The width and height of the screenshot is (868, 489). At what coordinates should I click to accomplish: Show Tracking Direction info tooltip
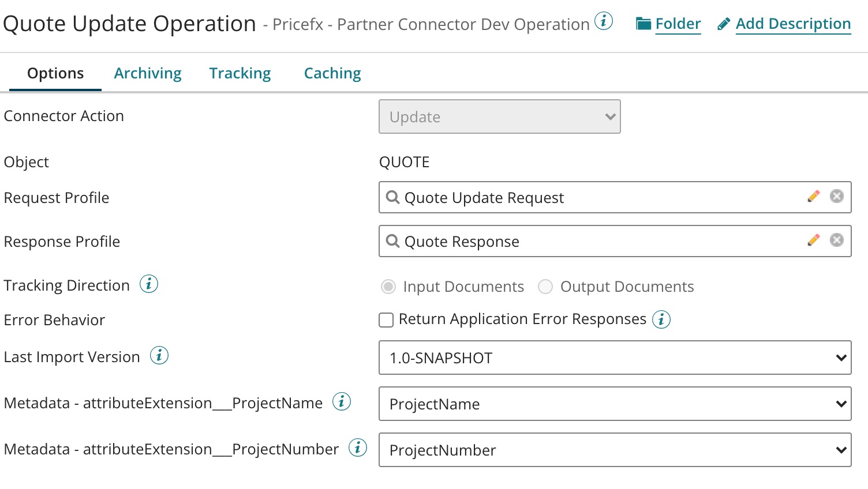coord(149,284)
